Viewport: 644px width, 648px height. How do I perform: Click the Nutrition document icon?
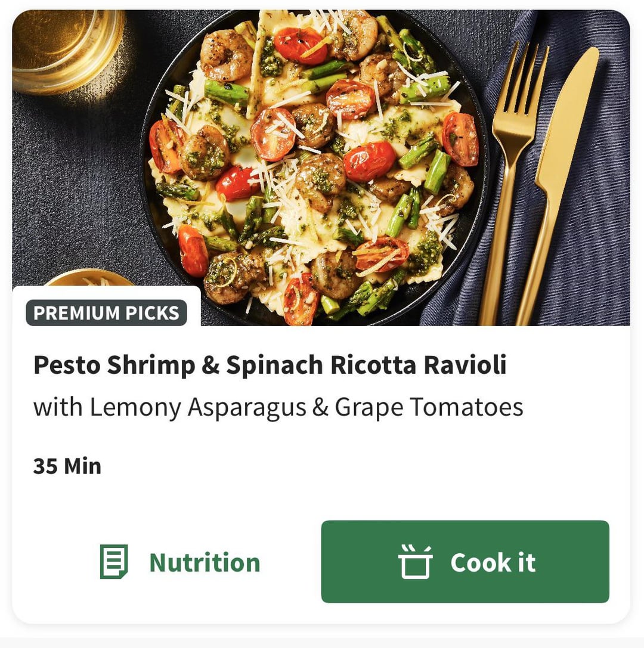point(113,562)
